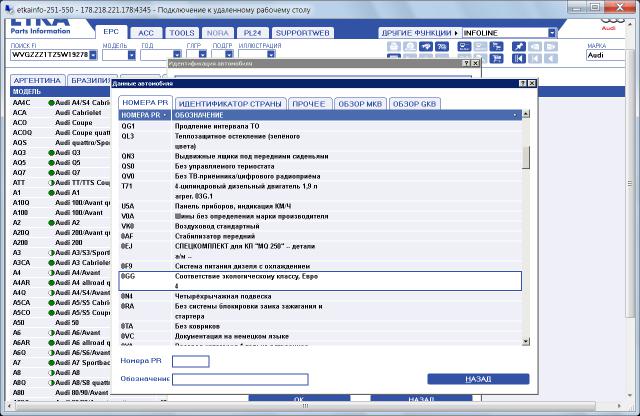Viewport: 640px width, 416px height.
Task: Click the help question mark in Идентификация автомобиля dialog
Action: point(467,63)
